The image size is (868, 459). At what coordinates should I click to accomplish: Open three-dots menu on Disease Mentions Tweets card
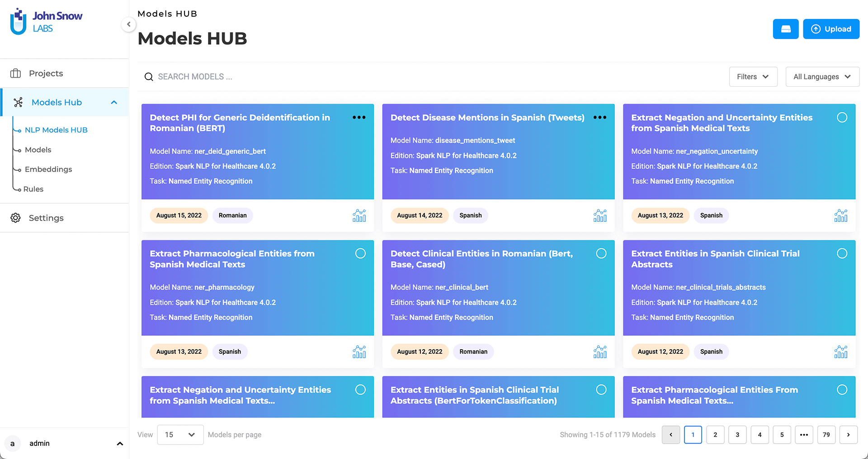600,117
